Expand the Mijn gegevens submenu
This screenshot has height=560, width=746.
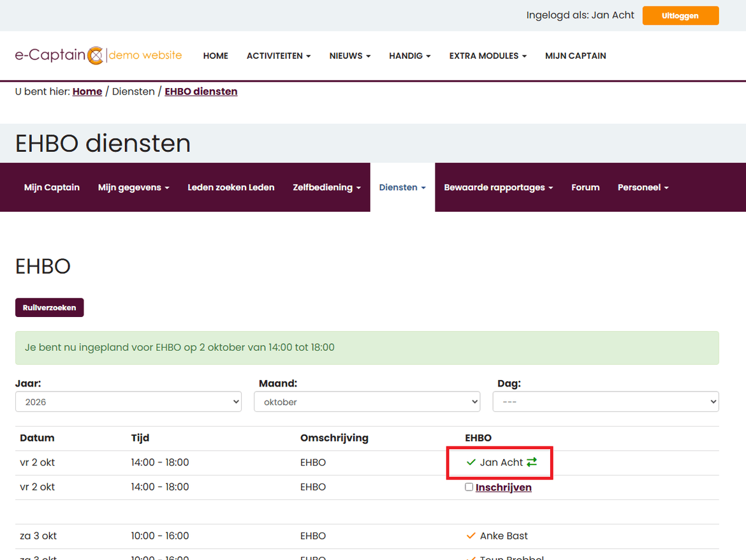point(134,188)
